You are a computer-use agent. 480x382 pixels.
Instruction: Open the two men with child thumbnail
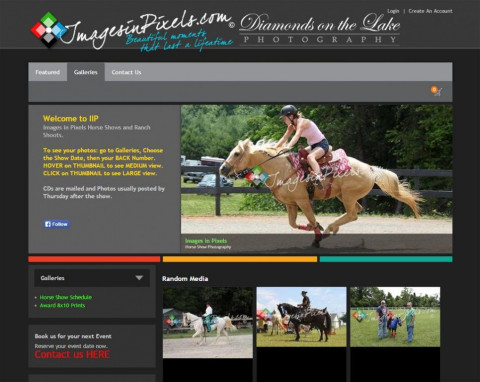point(395,317)
